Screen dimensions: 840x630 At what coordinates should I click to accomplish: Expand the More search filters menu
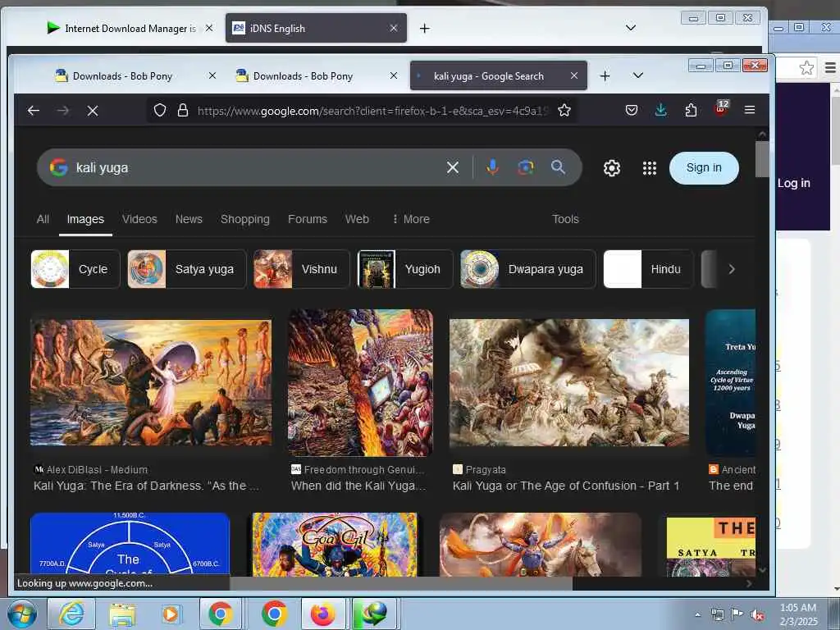click(x=411, y=219)
